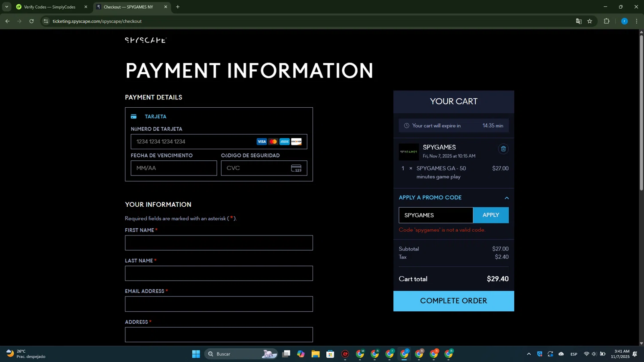Apply the promo code
644x362 pixels.
tap(491, 215)
